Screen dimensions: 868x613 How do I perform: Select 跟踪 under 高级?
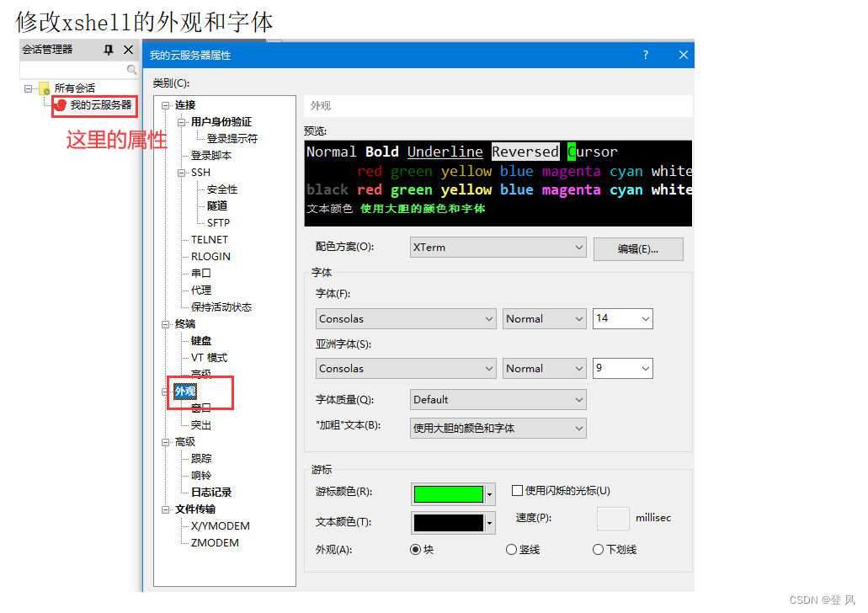(x=201, y=459)
